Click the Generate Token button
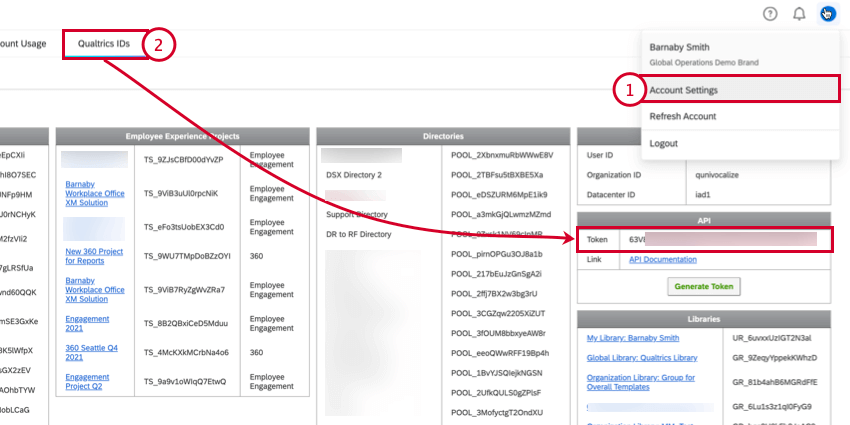The image size is (850, 425). pos(704,286)
